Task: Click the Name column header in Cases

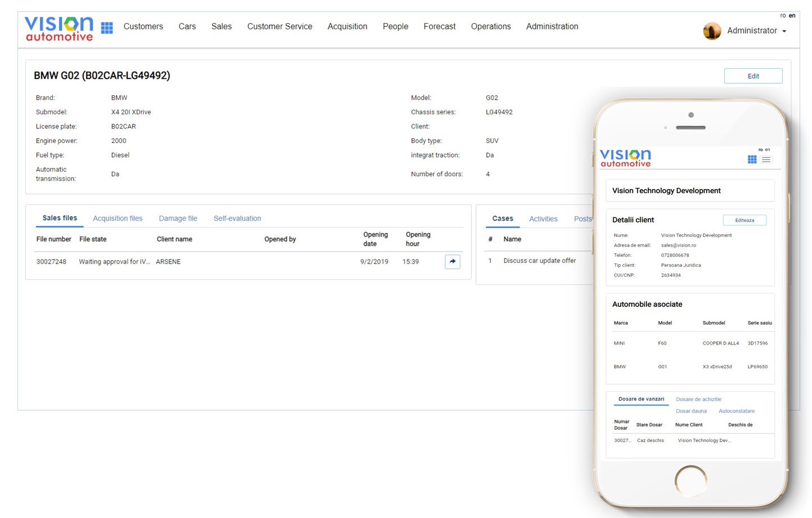Action: (x=512, y=239)
